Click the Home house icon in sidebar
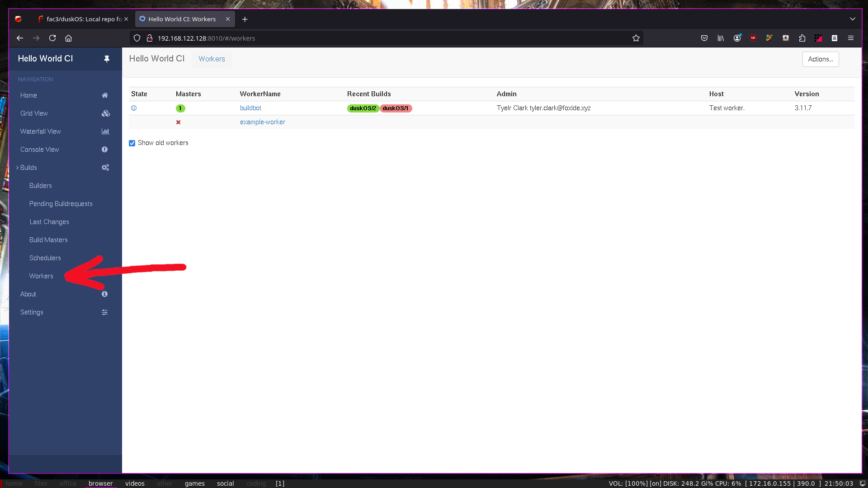Viewport: 868px width, 488px height. pyautogui.click(x=105, y=95)
